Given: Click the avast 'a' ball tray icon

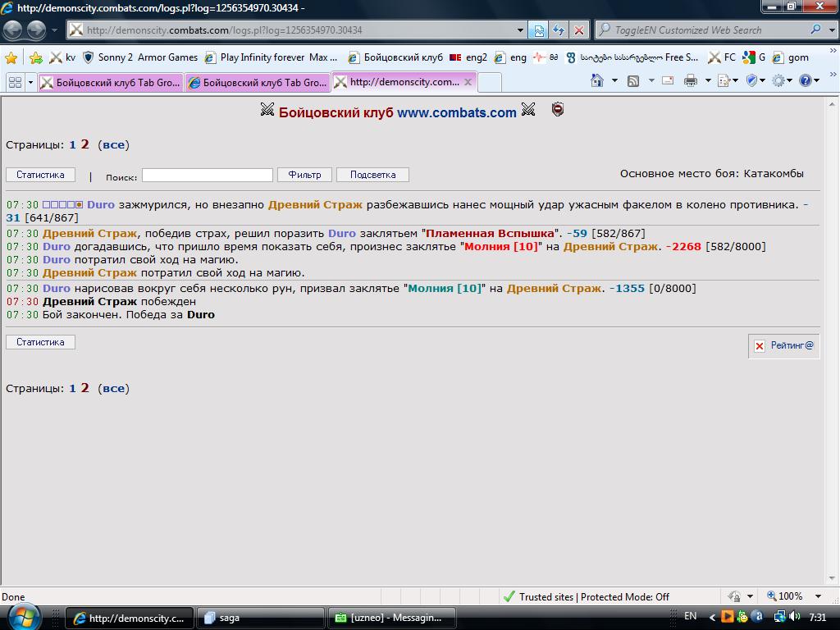Looking at the screenshot, I should [x=757, y=617].
